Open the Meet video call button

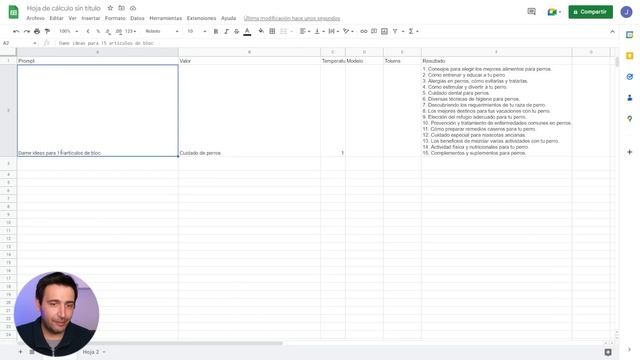tap(554, 12)
